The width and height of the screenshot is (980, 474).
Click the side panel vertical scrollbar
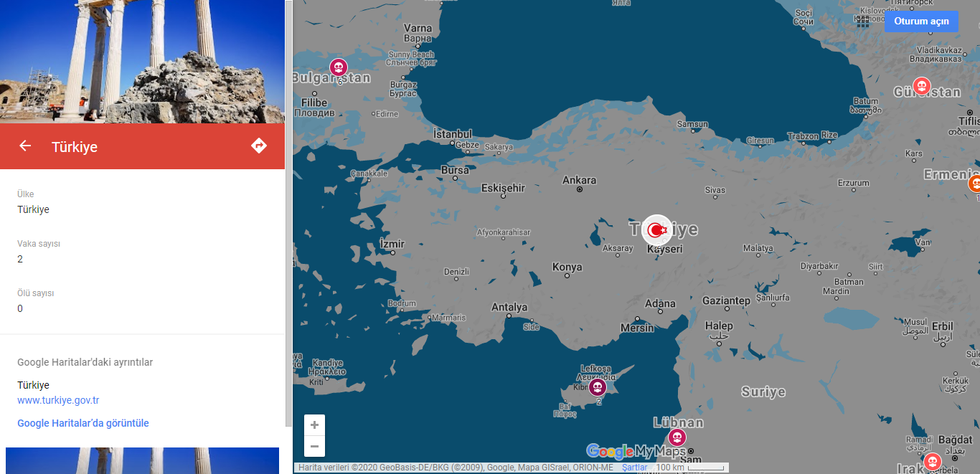289,215
